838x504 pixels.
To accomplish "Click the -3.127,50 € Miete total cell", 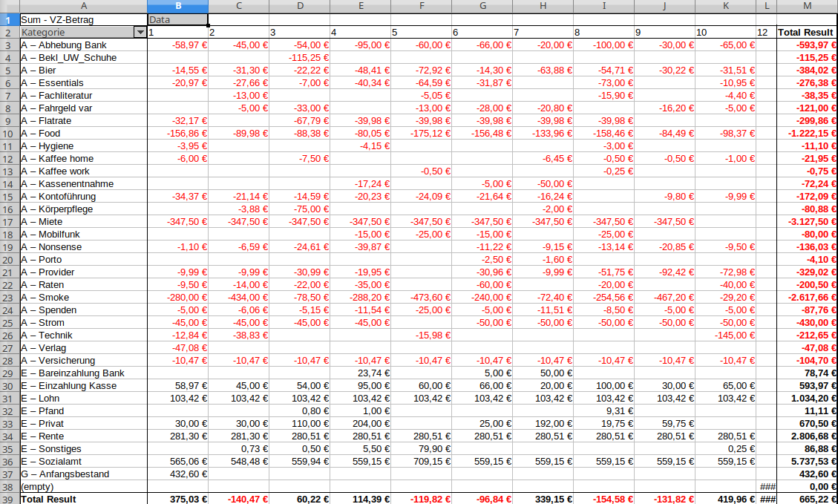I will tap(806, 222).
